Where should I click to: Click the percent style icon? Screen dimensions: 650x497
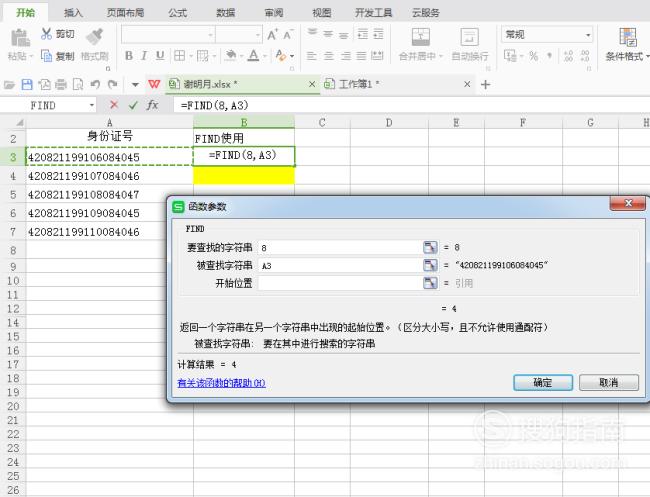(x=534, y=56)
